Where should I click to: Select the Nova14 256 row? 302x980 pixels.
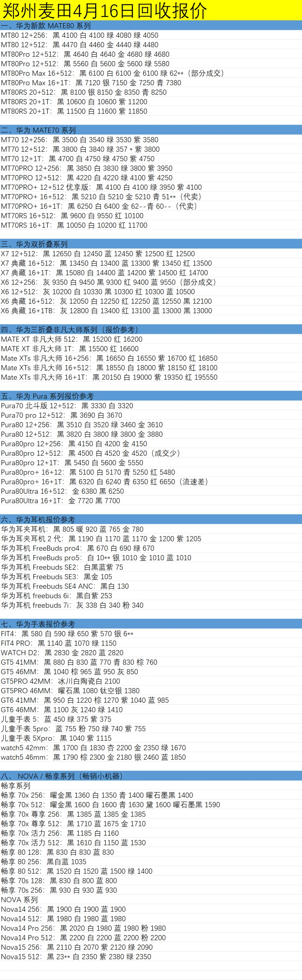point(151,909)
